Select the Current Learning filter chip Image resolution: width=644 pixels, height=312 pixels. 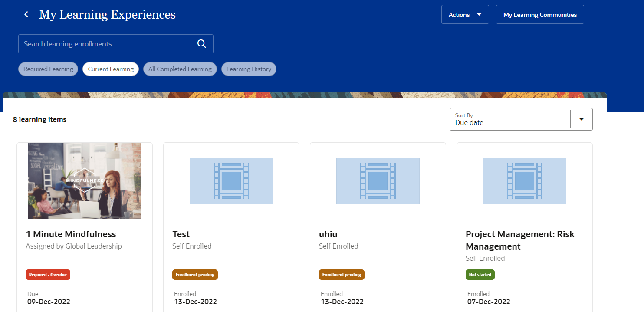[111, 69]
